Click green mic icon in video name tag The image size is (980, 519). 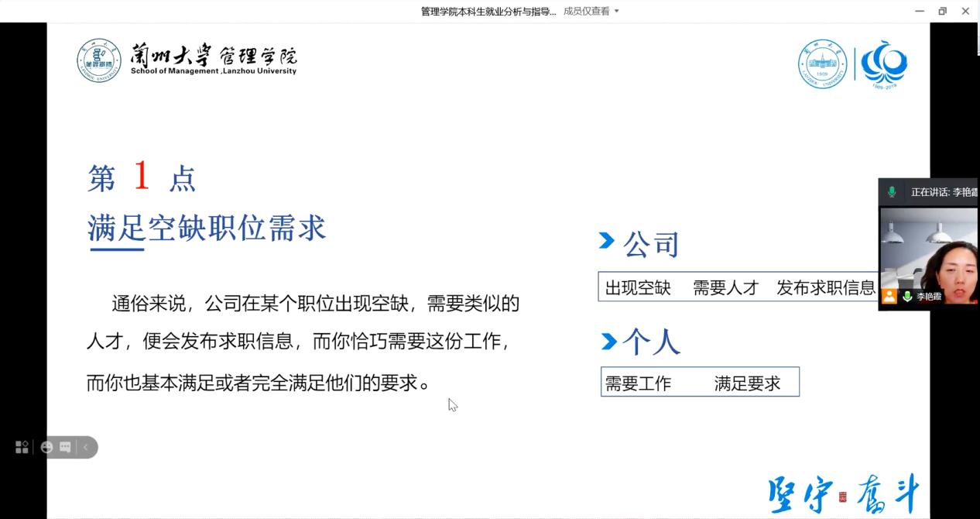[x=907, y=296]
